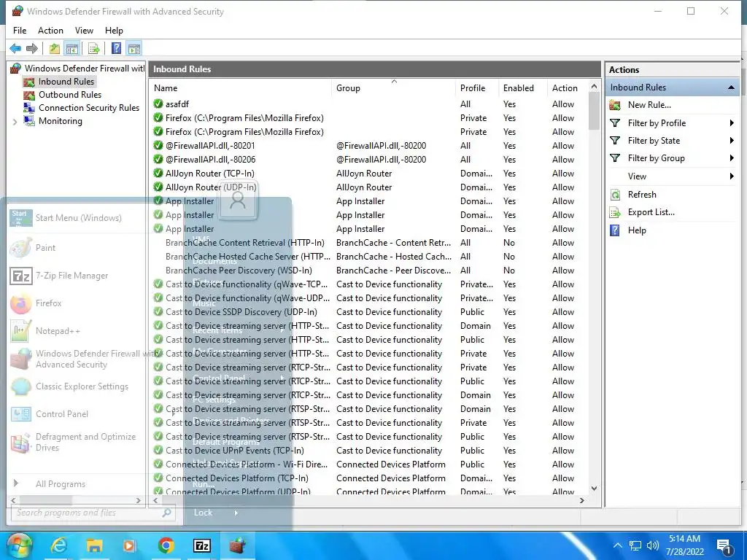Click the rules list scroll down arrow
Image resolution: width=747 pixels, height=560 pixels.
[x=594, y=488]
